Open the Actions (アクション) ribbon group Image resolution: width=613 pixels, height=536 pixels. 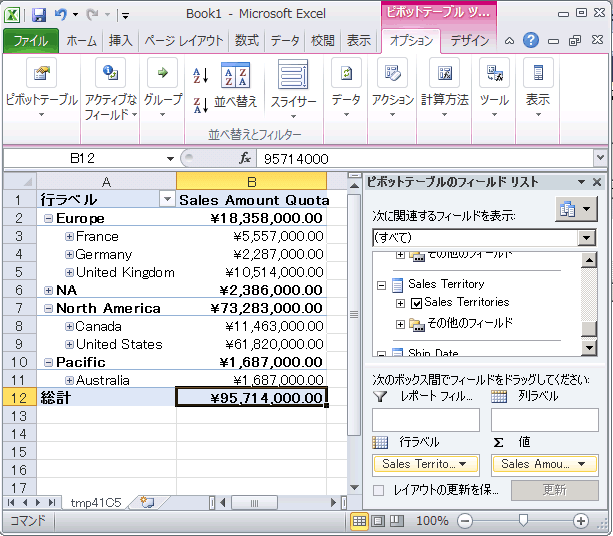click(x=393, y=88)
